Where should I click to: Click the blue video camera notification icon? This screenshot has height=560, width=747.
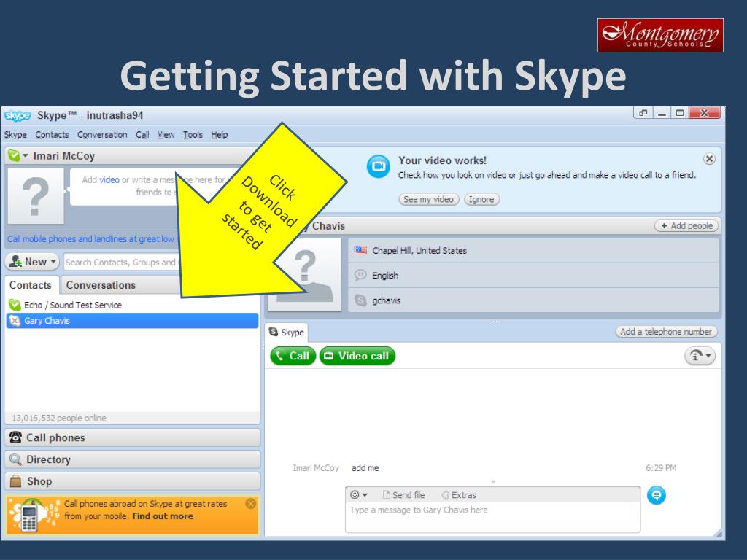(x=379, y=166)
